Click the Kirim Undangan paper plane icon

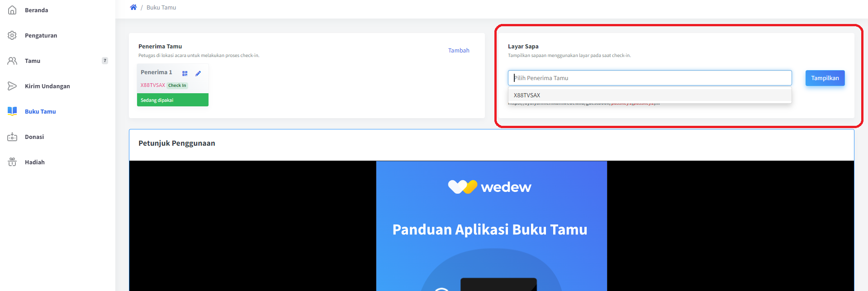coord(12,86)
